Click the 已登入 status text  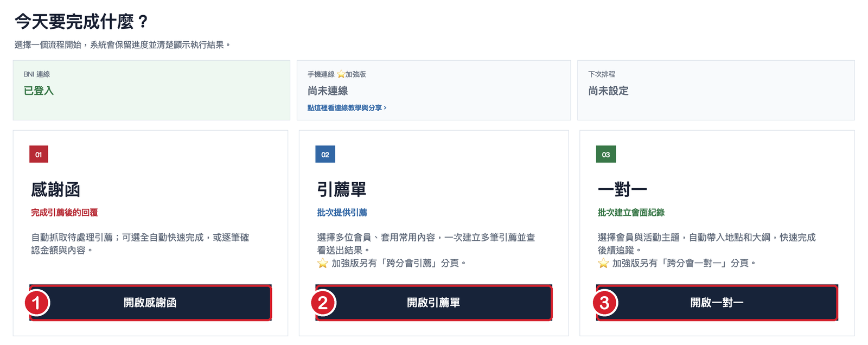39,91
